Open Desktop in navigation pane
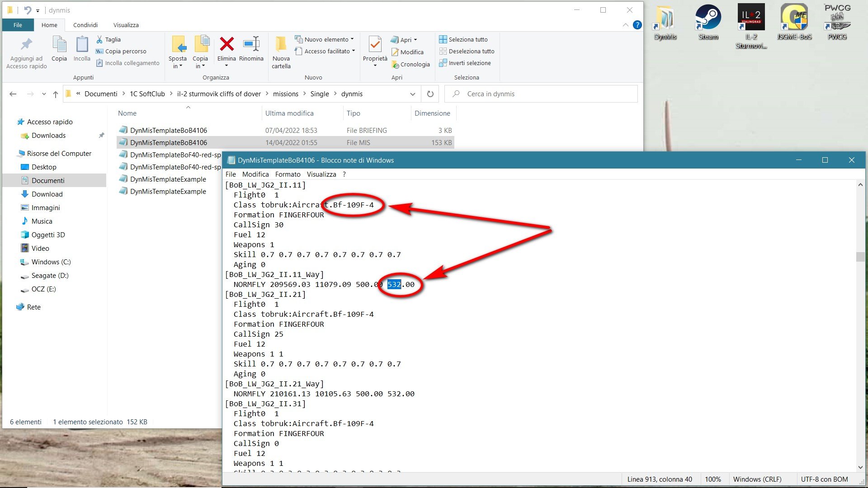The width and height of the screenshot is (868, 488). point(44,167)
